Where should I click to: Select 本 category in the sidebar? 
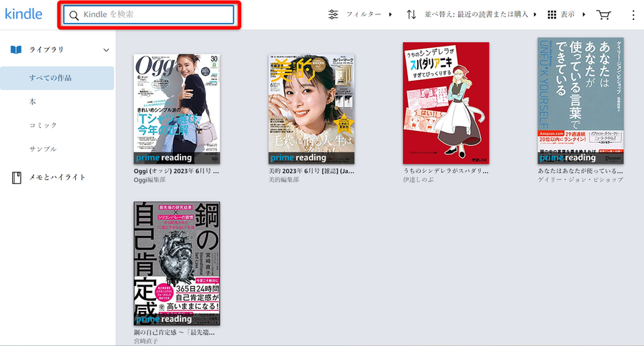click(32, 102)
